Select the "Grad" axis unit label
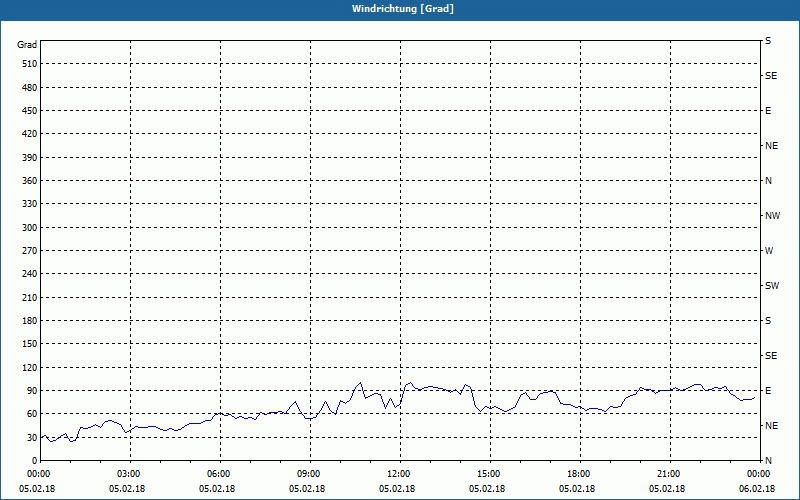Viewport: 800px width, 500px height. 27,45
